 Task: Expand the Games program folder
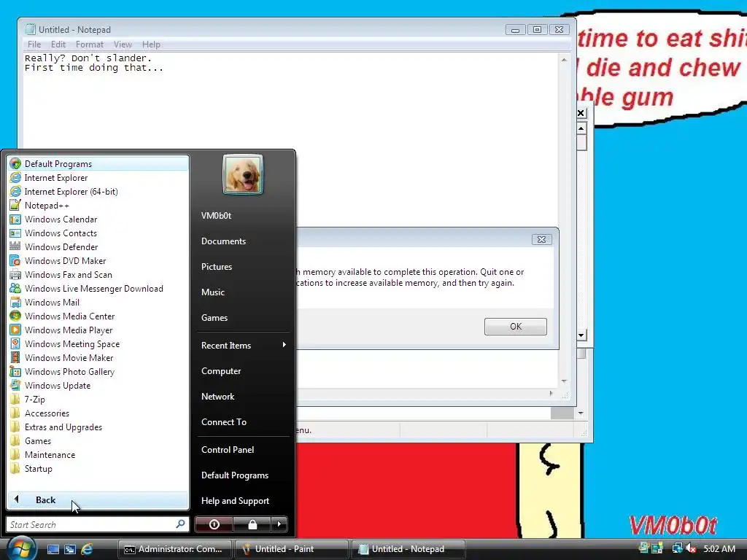coord(98,441)
